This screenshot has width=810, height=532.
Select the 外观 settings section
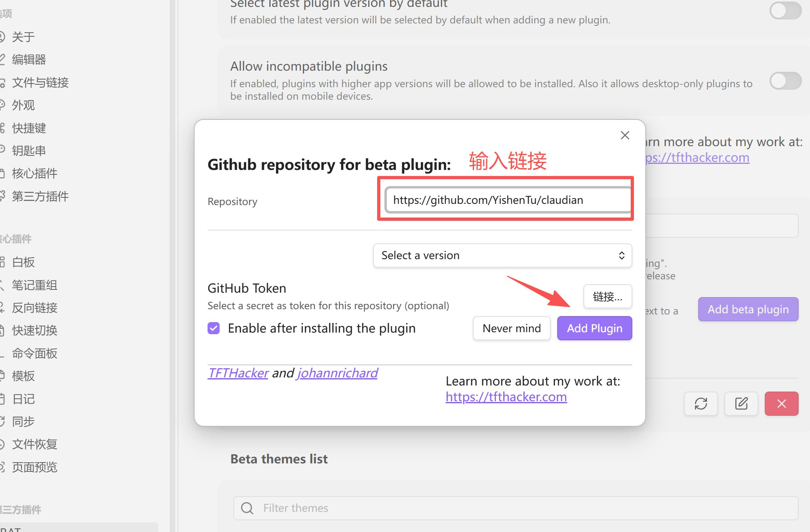click(23, 105)
